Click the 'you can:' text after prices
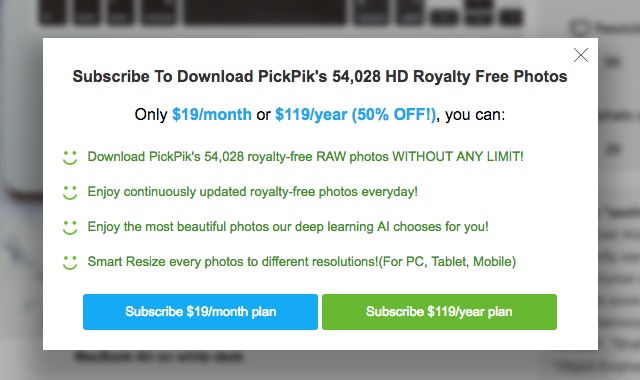Screen dimensions: 640x380 tap(475, 115)
